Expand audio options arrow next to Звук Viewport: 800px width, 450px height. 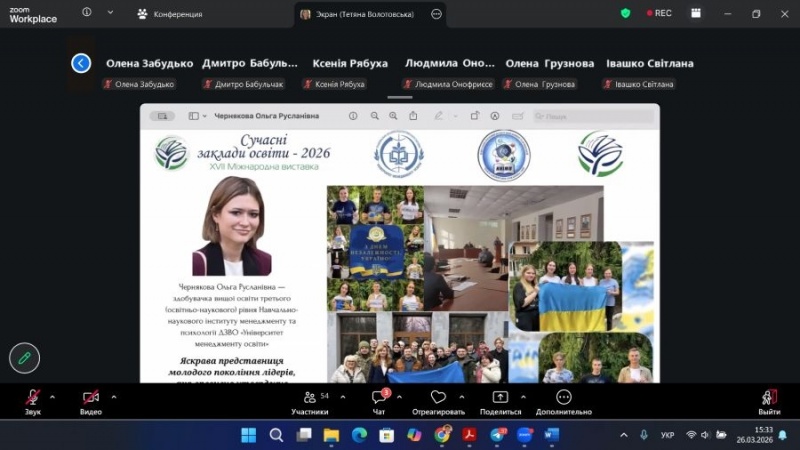[x=56, y=396]
